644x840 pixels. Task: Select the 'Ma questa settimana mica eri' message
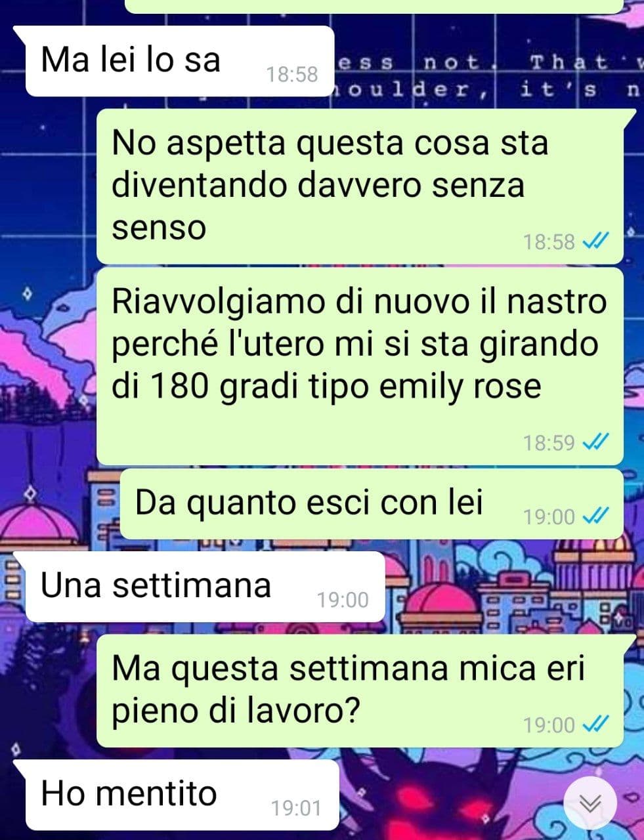360,691
